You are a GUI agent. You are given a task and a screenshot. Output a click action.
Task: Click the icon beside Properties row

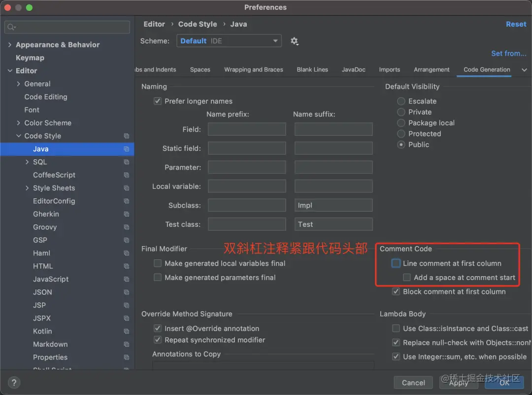127,358
